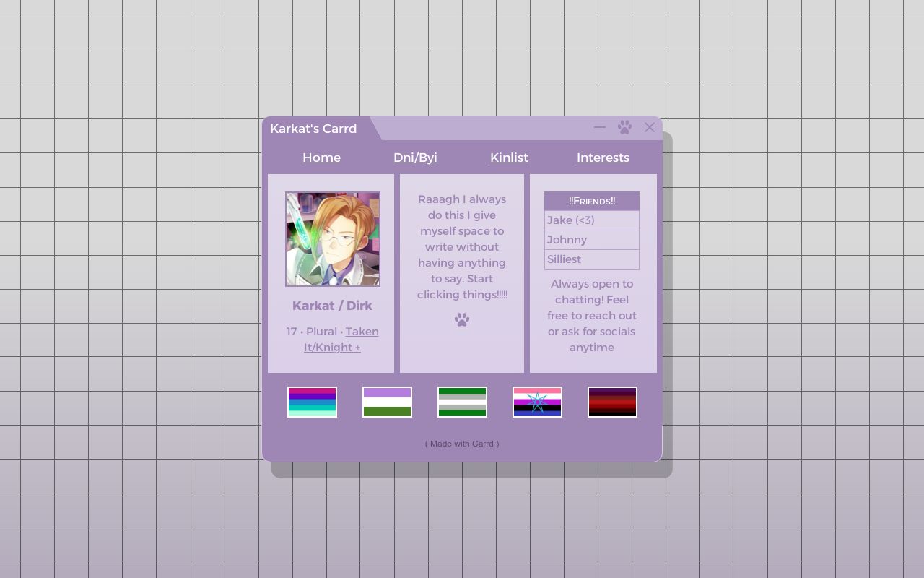
Task: Click the paw icon below the intro text
Action: point(462,319)
